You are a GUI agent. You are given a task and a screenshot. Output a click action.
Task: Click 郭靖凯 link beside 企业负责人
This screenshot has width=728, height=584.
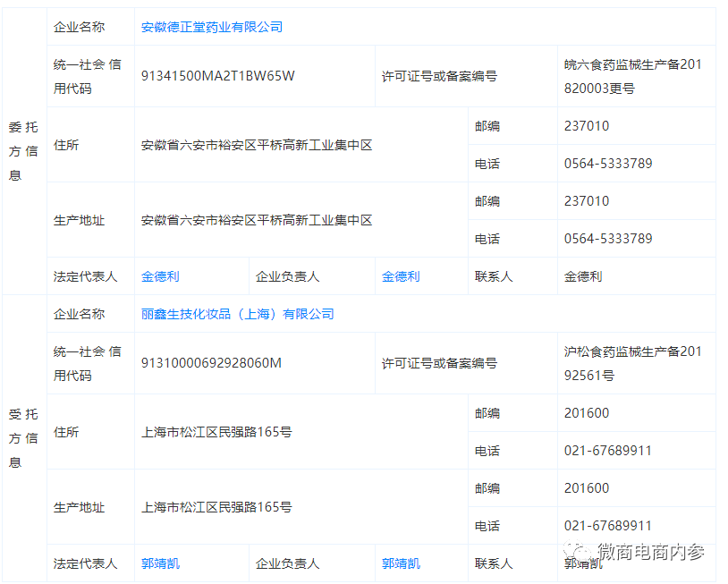pos(401,563)
